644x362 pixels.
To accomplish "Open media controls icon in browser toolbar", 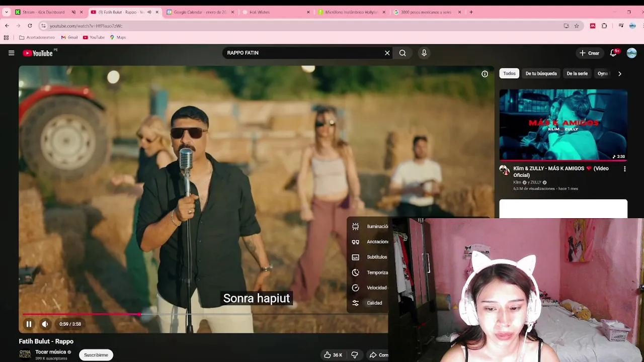I will (621, 26).
